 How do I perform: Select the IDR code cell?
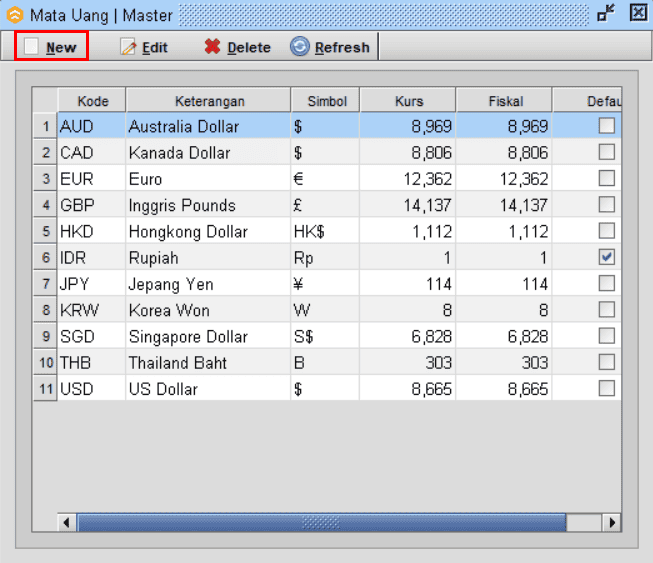pyautogui.click(x=92, y=257)
